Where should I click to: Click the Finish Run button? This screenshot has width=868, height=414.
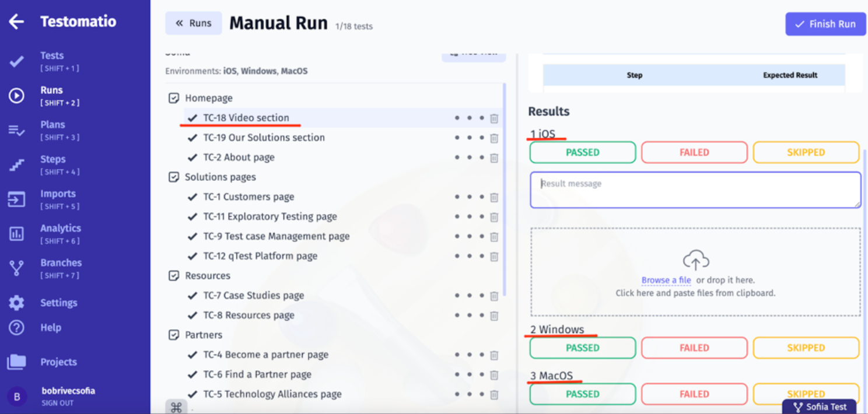(x=825, y=24)
